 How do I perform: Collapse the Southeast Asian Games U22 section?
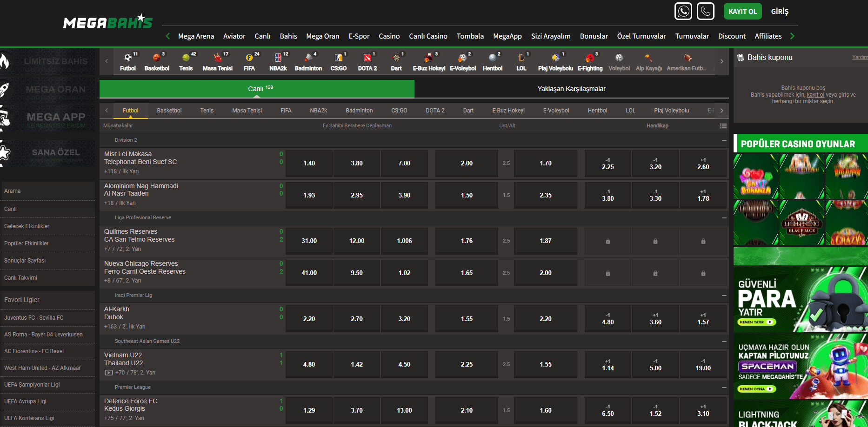(724, 341)
